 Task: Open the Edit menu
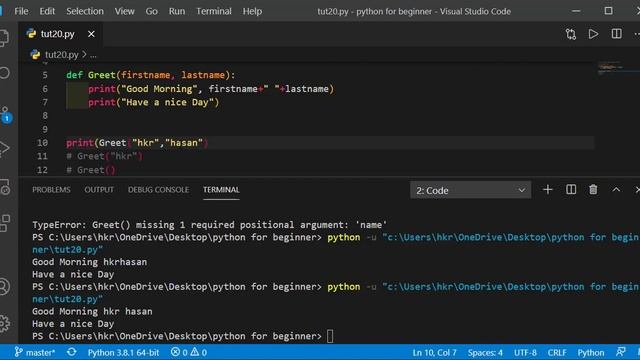pos(47,11)
